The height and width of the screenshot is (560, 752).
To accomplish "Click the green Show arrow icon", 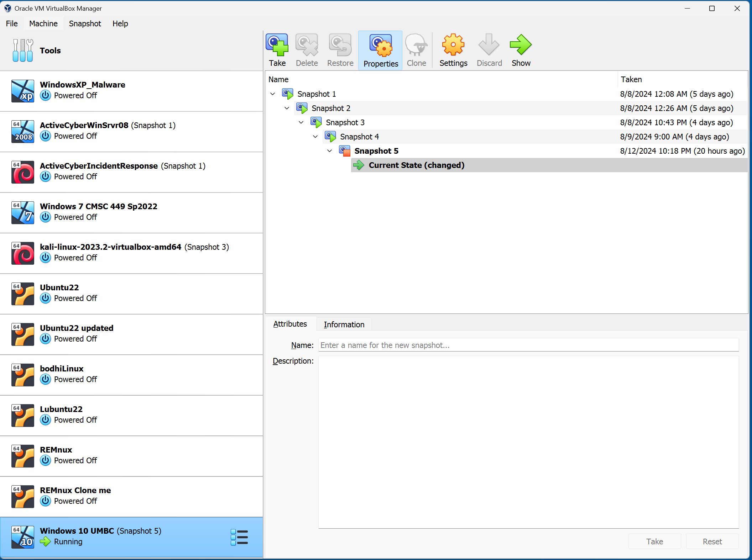I will (521, 45).
